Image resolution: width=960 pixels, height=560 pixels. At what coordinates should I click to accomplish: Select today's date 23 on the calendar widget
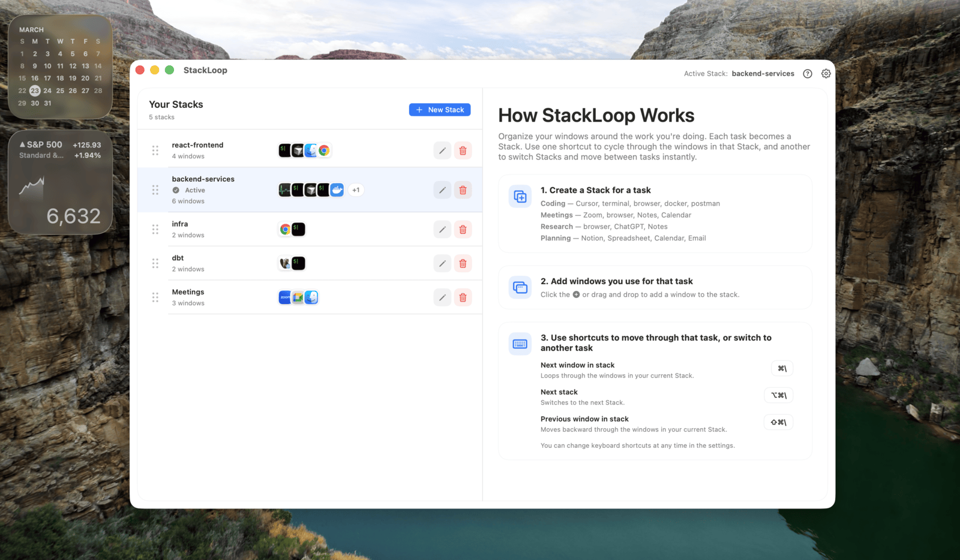coord(34,91)
